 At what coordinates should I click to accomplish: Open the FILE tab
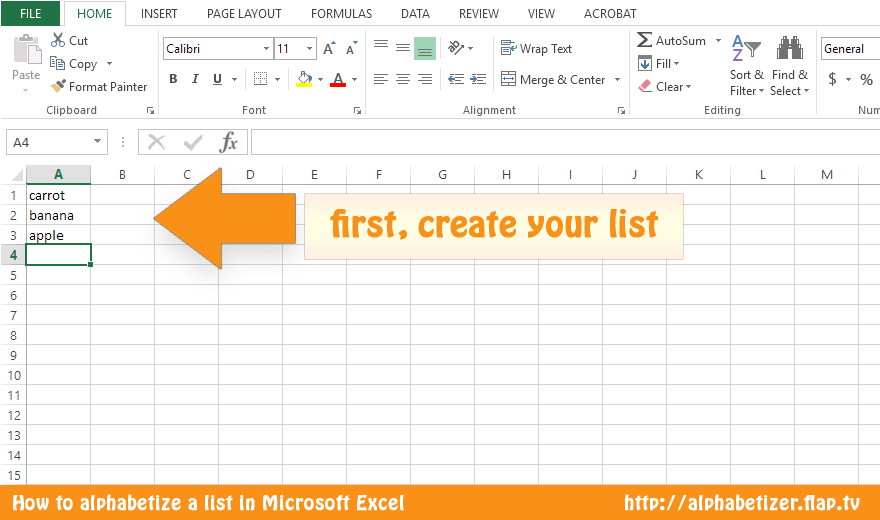[30, 13]
